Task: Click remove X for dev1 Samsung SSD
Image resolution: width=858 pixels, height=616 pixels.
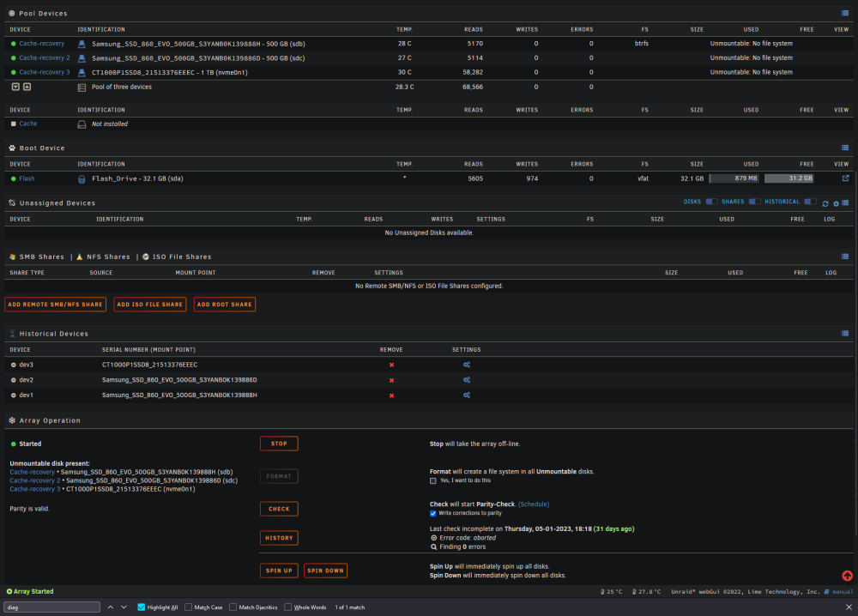Action: point(391,396)
